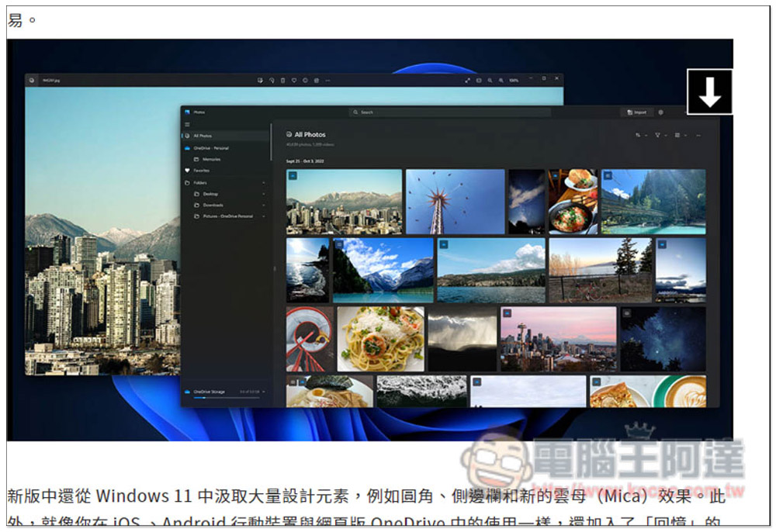Click the cloud badge on the city skyline thumbnail
Viewport: 776px width, 532px height.
pyautogui.click(x=293, y=175)
